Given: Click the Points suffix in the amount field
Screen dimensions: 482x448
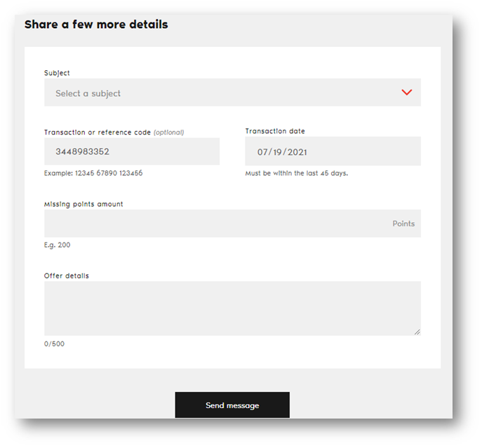Looking at the screenshot, I should click(403, 224).
